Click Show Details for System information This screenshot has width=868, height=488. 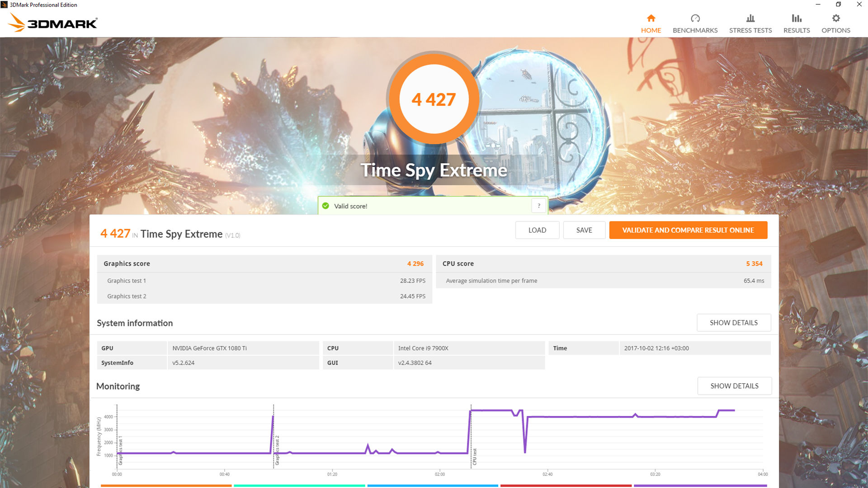734,322
